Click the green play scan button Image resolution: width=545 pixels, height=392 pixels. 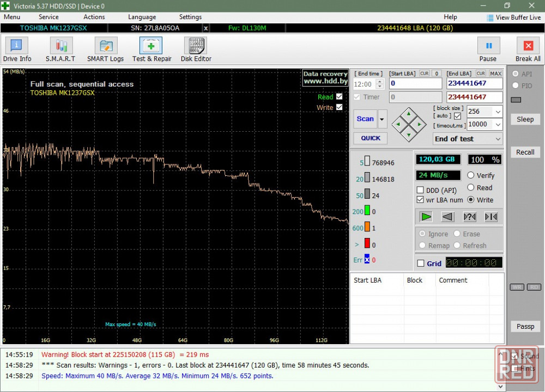pyautogui.click(x=426, y=217)
